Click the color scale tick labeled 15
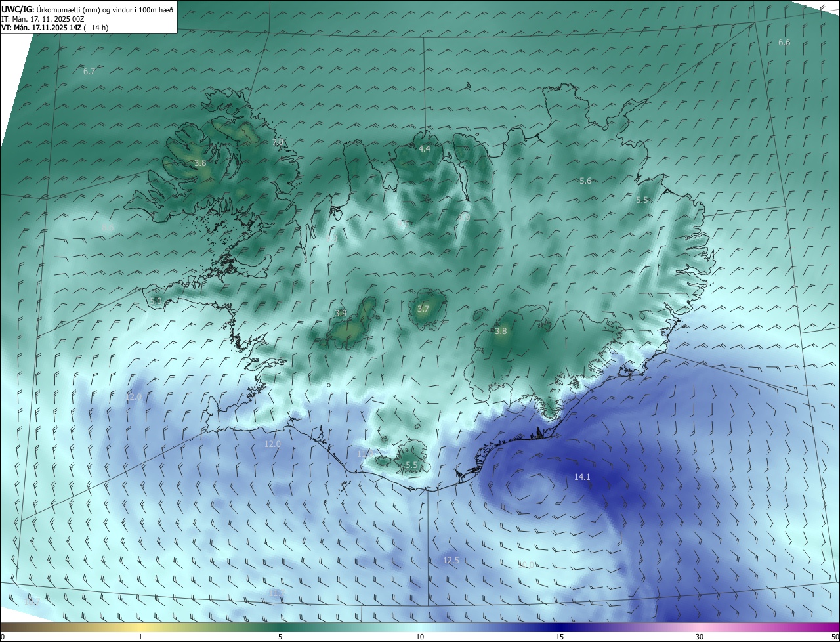 pyautogui.click(x=560, y=637)
